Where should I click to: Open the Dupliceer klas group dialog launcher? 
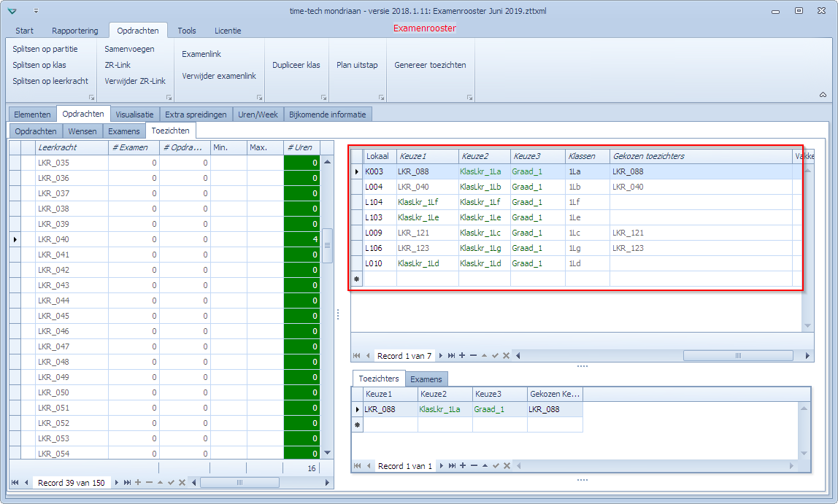323,98
